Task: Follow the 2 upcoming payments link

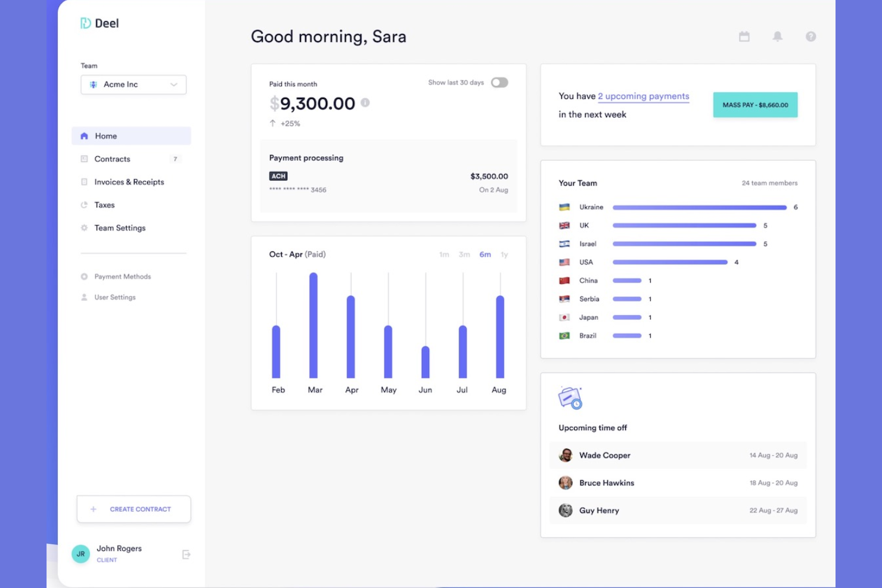Action: pos(644,97)
